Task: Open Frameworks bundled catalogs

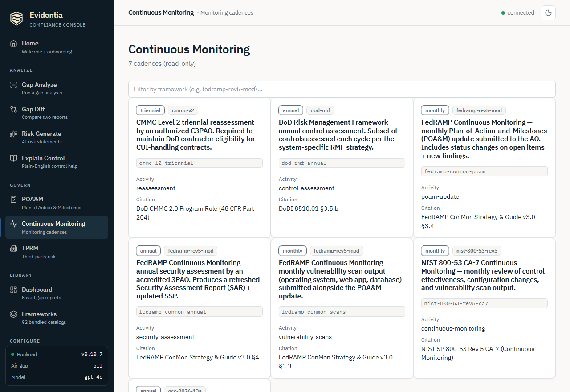Action: tap(57, 318)
